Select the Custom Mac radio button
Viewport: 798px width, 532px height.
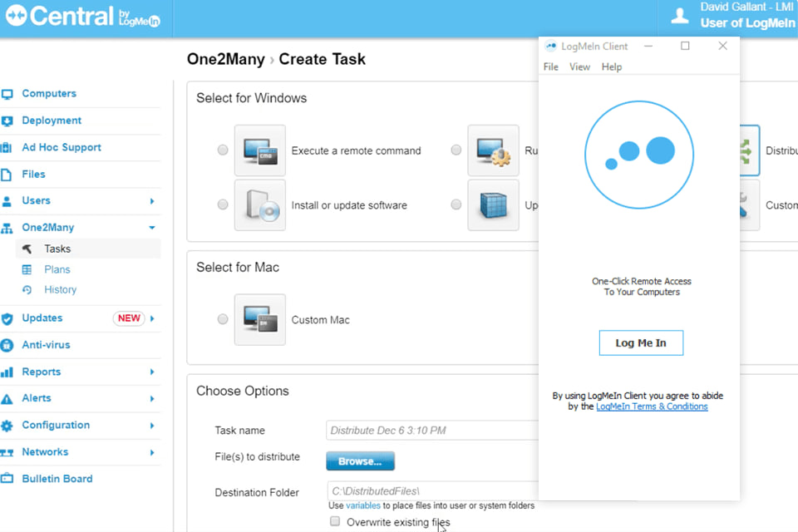pyautogui.click(x=223, y=319)
